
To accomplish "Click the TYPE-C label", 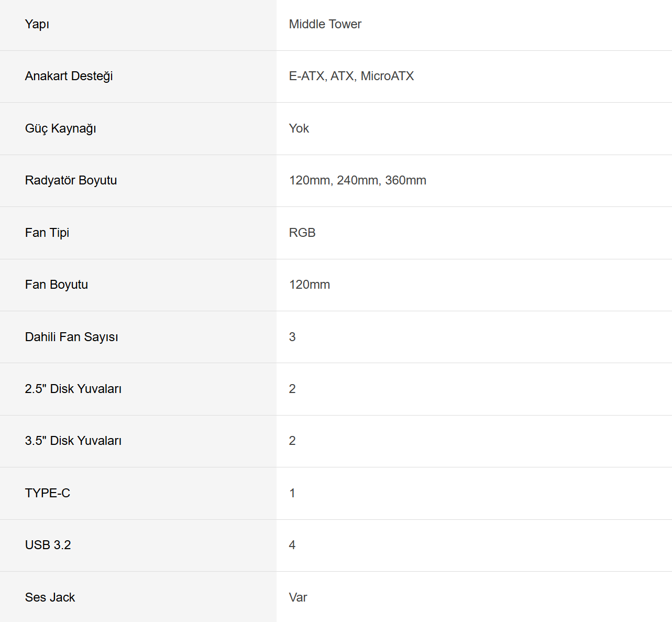I will click(x=48, y=493).
